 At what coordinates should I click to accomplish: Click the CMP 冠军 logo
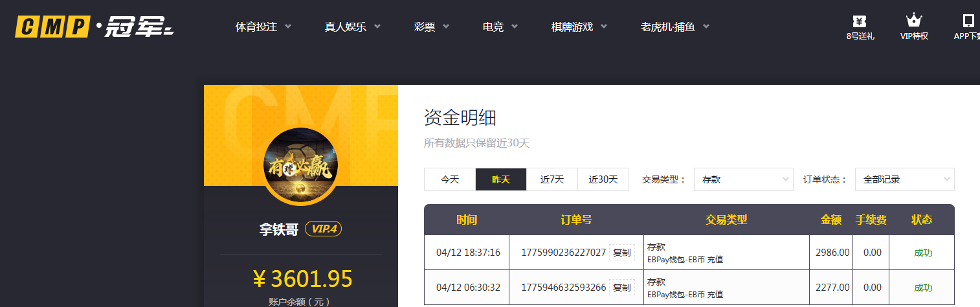point(95,27)
